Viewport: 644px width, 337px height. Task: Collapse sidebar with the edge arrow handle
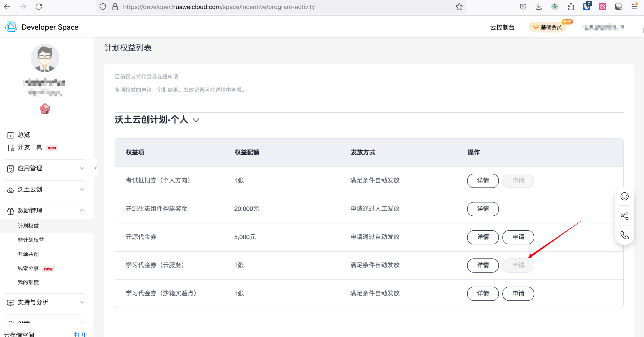pyautogui.click(x=96, y=168)
